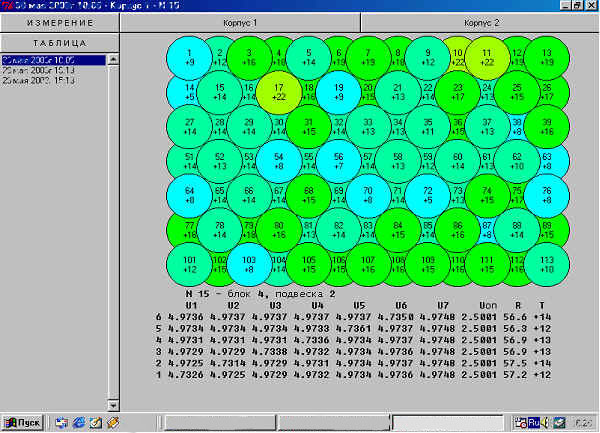
Task: Click sensor circle 9 (+12)
Action: click(428, 58)
